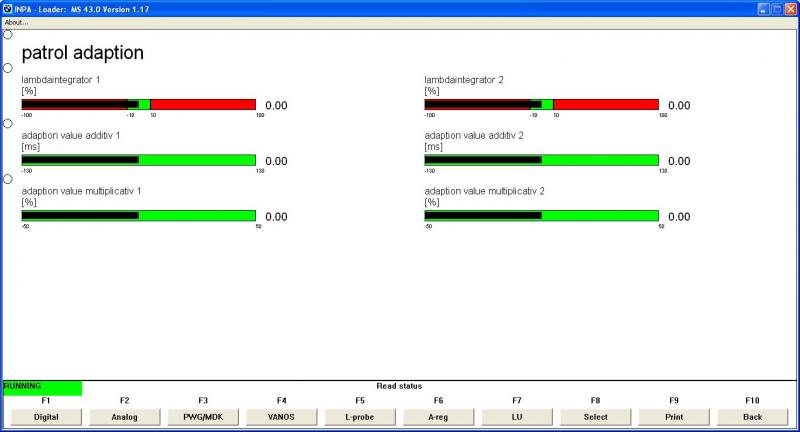Select radio circle beside adaption value multiplicativ 1
Screen dimensions: 800x432
tap(8, 179)
